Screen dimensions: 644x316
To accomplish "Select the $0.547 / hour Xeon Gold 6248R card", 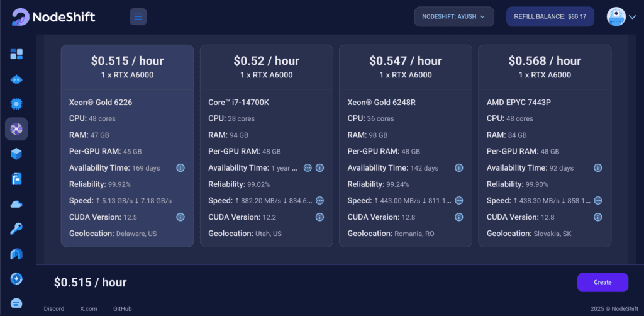I will tap(406, 146).
